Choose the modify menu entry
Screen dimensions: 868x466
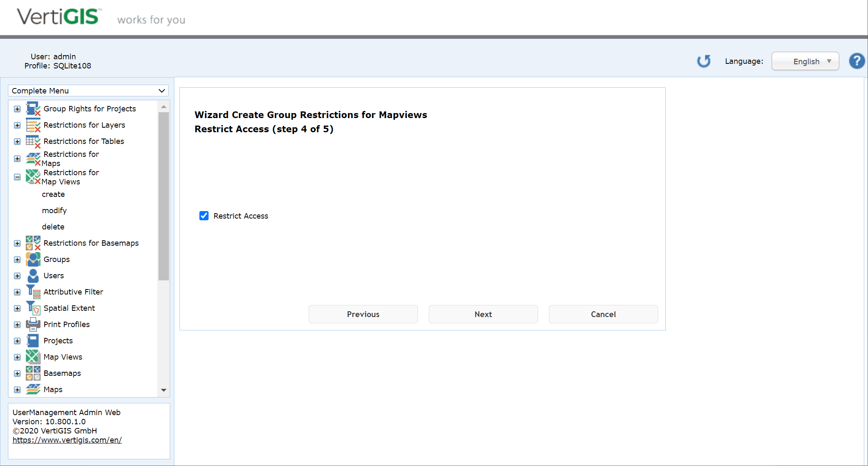54,210
